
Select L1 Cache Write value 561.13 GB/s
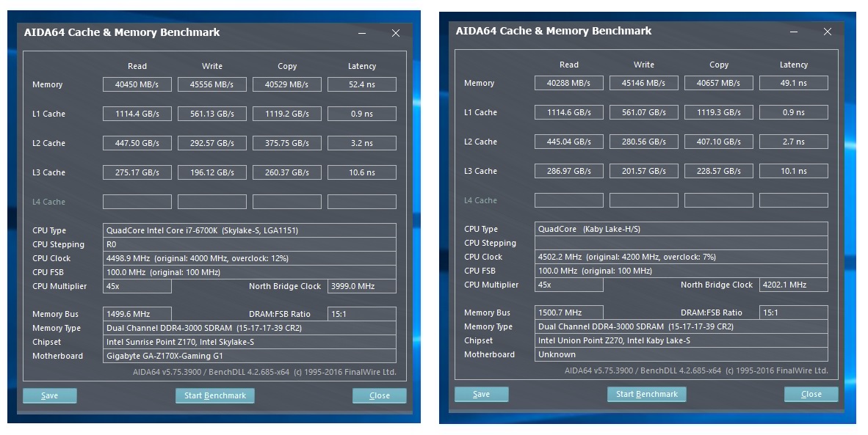[212, 114]
